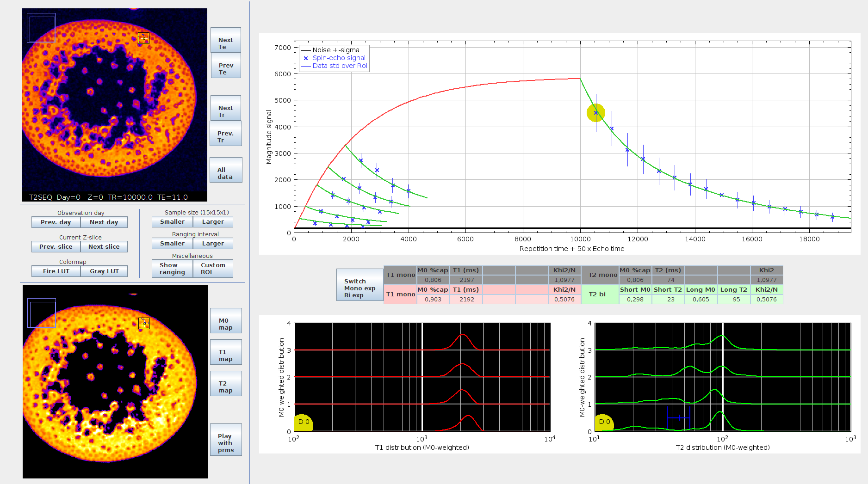Display the T2 map
This screenshot has width=868, height=484.
point(226,384)
